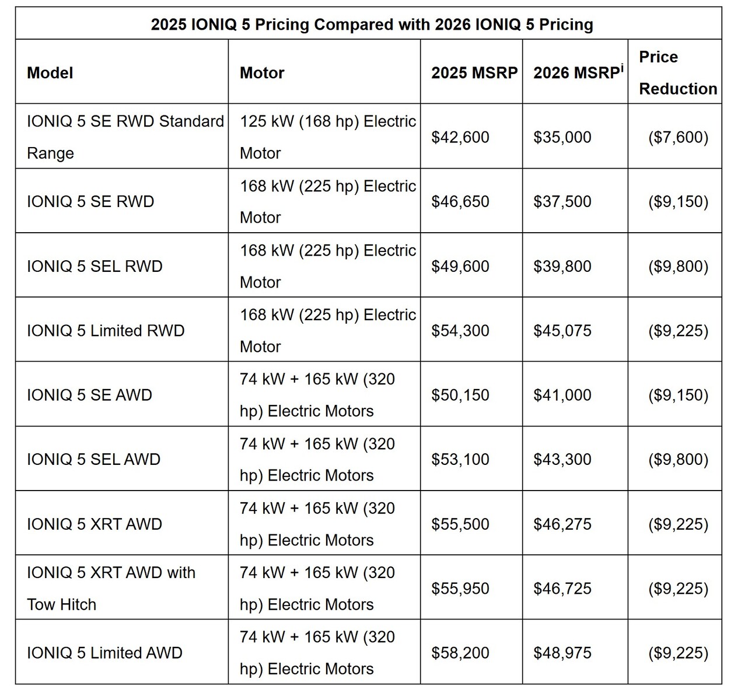Image resolution: width=734 pixels, height=700 pixels.
Task: Click the IONIQ 5 SEL RWD model cell
Action: coord(95,267)
